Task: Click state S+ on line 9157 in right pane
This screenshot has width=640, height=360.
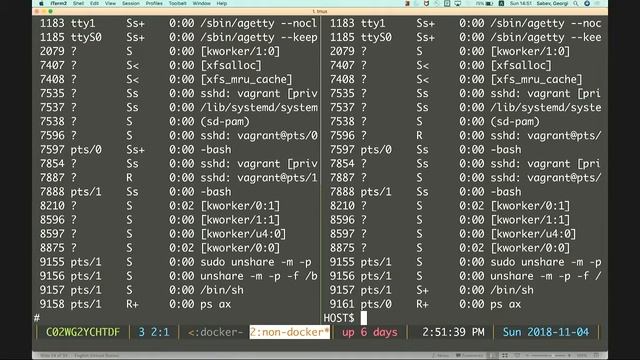Action: (422, 290)
